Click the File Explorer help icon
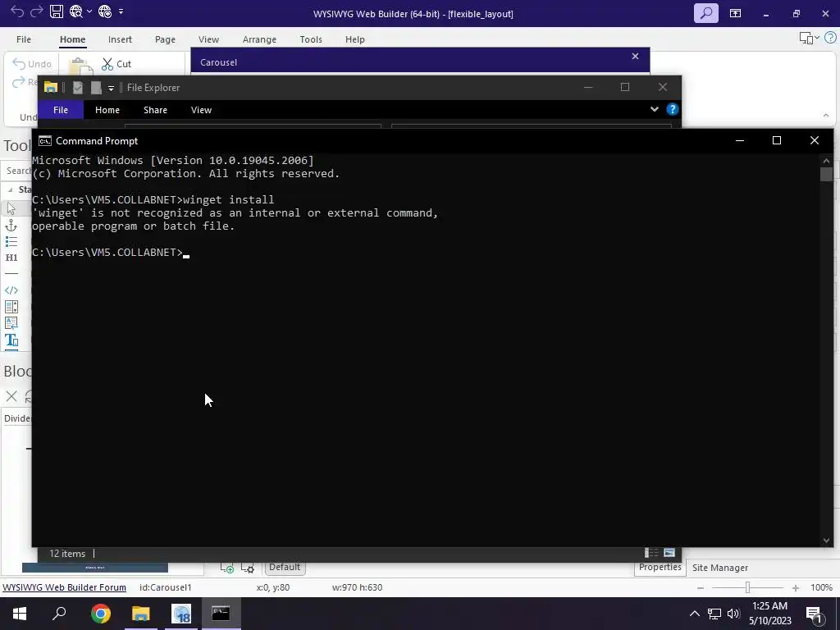 (x=673, y=109)
